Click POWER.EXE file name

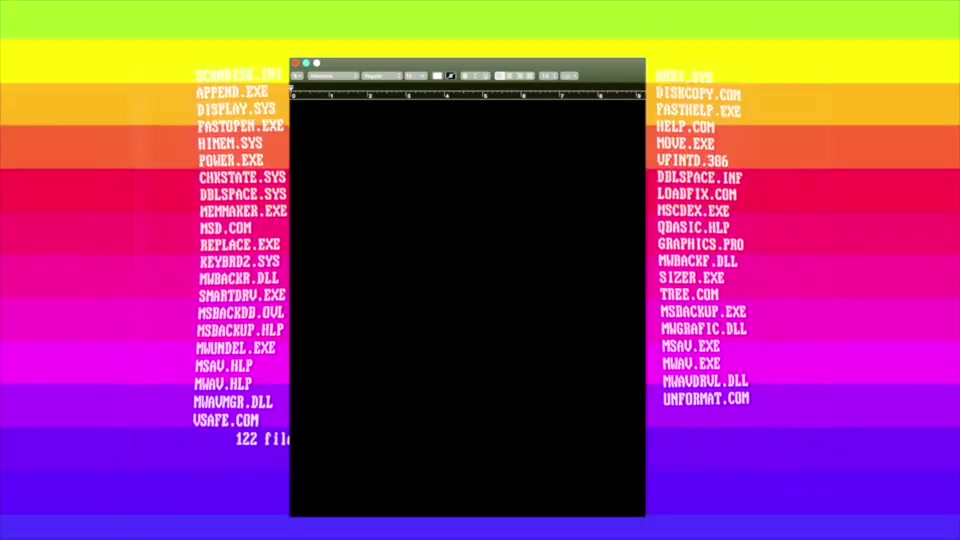point(231,160)
